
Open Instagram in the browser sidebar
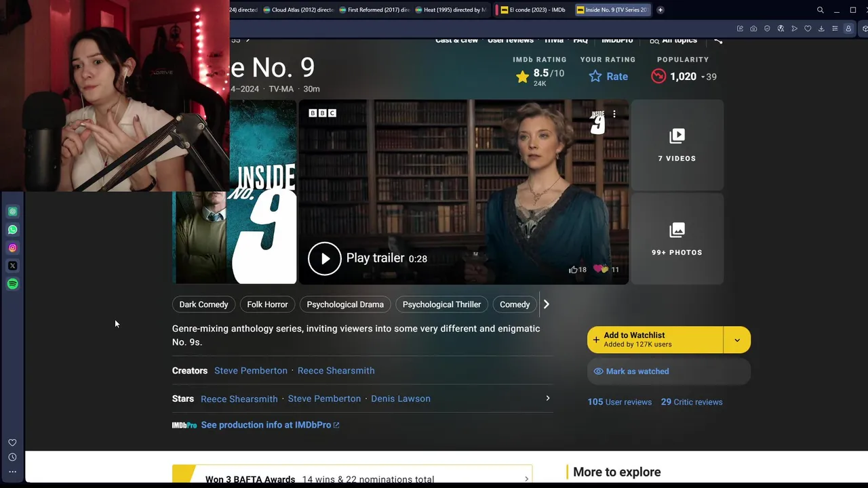(12, 248)
